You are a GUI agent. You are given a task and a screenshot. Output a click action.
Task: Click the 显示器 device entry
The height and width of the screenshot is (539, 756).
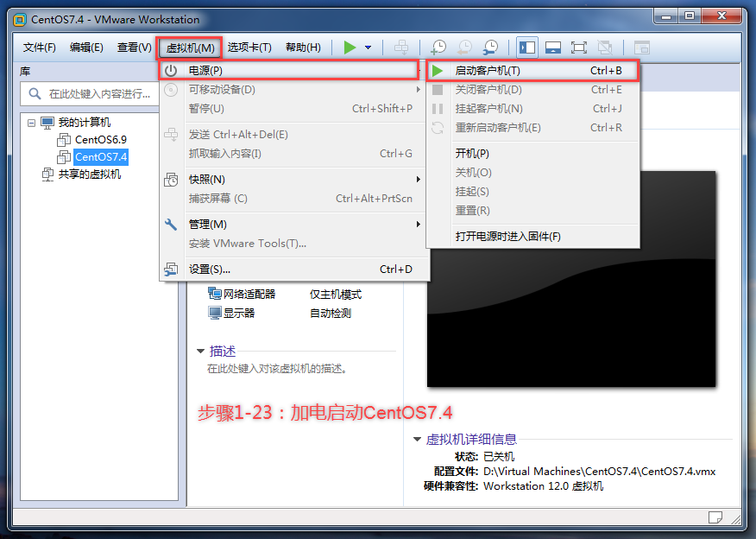pyautogui.click(x=231, y=314)
